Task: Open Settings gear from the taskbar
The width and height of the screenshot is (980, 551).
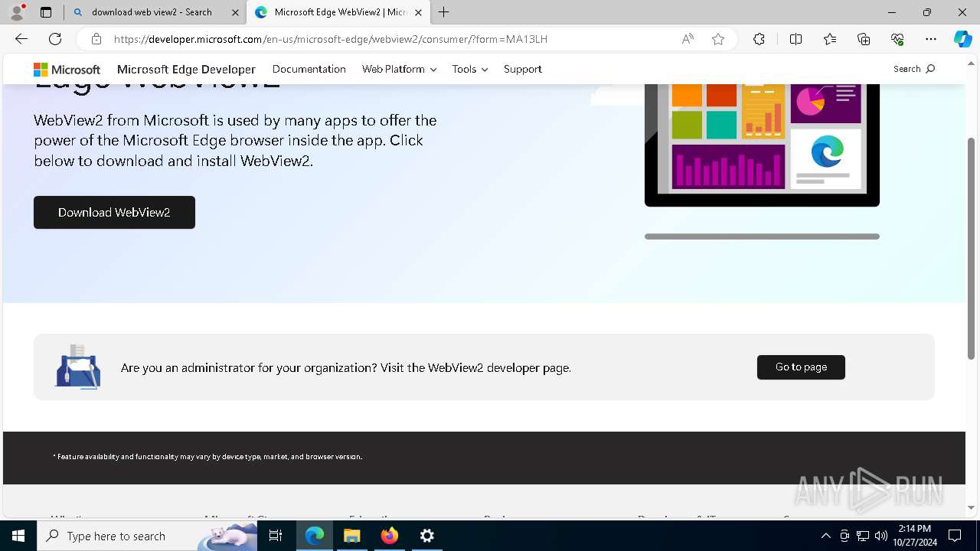Action: (x=427, y=536)
